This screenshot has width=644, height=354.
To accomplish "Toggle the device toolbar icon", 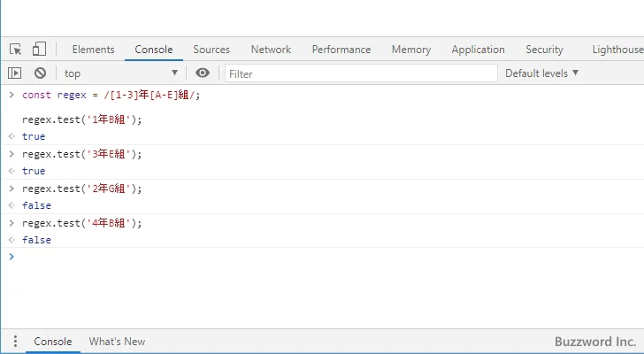I will (39, 50).
